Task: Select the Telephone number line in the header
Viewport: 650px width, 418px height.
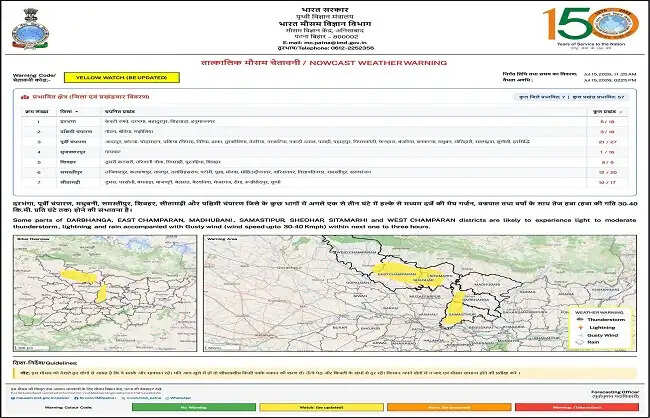Action: 325,48
